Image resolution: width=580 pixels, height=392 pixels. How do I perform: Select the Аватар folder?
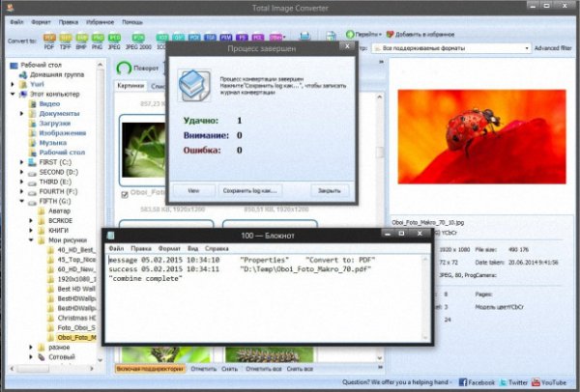click(x=59, y=210)
